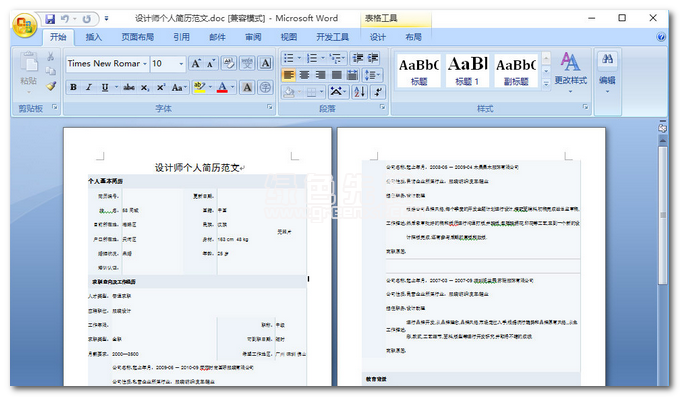The width and height of the screenshot is (680, 397).
Task: Copy selection using clipboard copy icon
Action: pos(51,71)
